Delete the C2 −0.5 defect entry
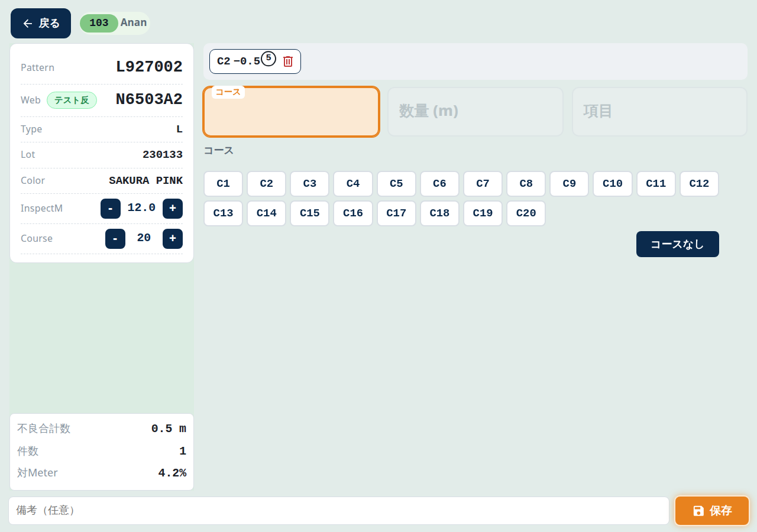 click(288, 61)
